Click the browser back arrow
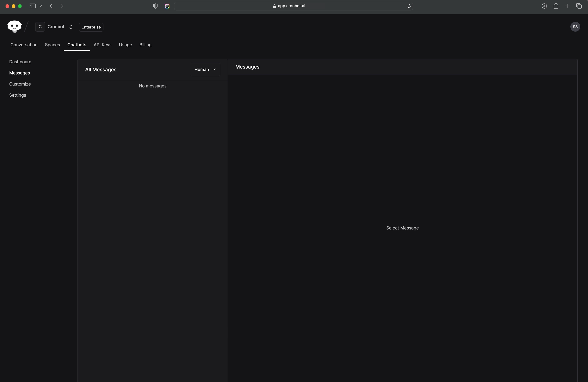588x382 pixels. click(51, 6)
